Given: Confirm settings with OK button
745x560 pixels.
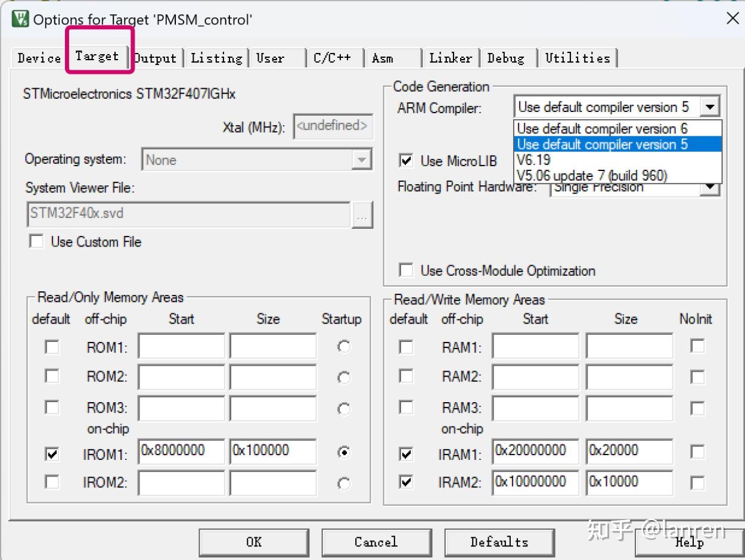Looking at the screenshot, I should click(x=254, y=542).
